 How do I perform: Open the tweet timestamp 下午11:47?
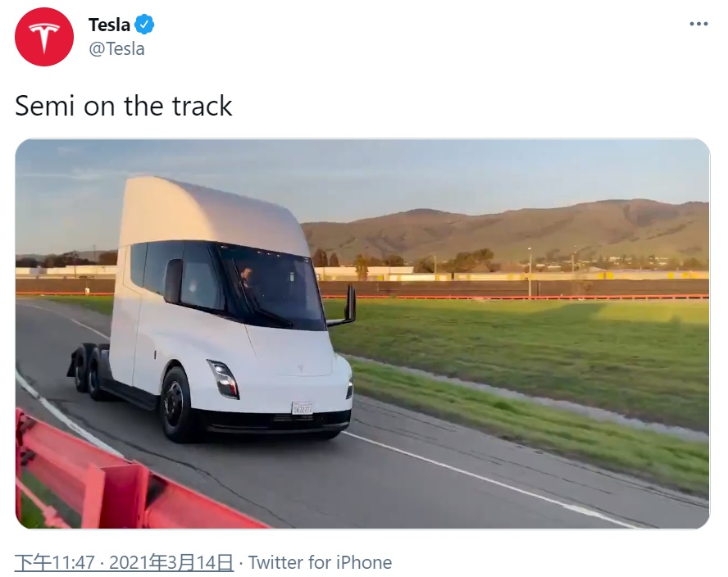pos(55,562)
